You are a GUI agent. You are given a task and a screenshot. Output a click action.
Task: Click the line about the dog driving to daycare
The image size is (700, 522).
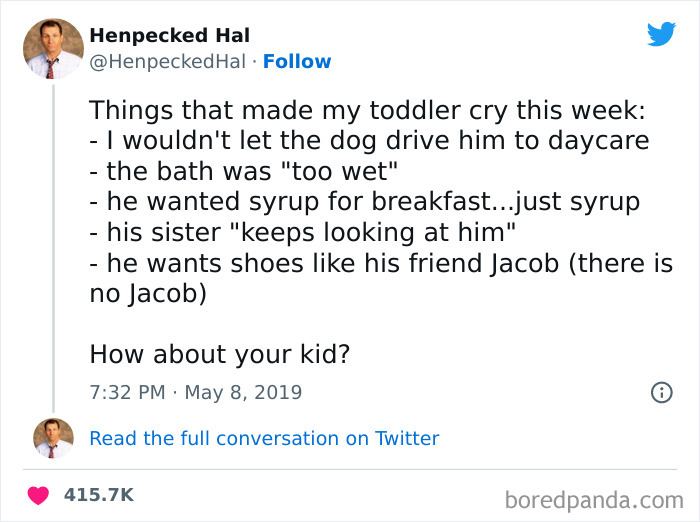(x=369, y=140)
